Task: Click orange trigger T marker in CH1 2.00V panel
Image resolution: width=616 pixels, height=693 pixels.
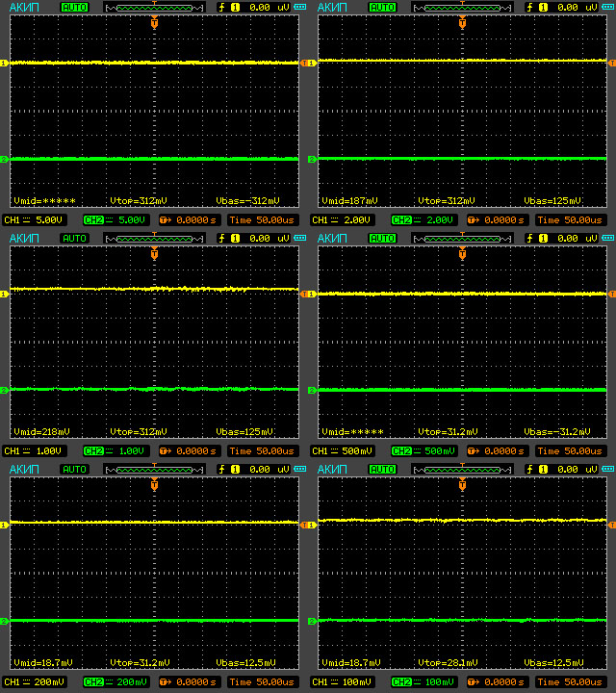Action: click(462, 22)
